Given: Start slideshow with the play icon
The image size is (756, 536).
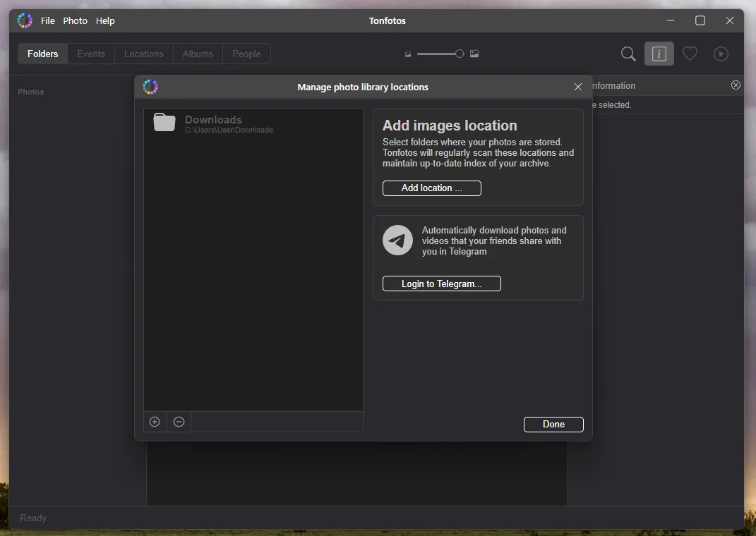Looking at the screenshot, I should [x=721, y=54].
